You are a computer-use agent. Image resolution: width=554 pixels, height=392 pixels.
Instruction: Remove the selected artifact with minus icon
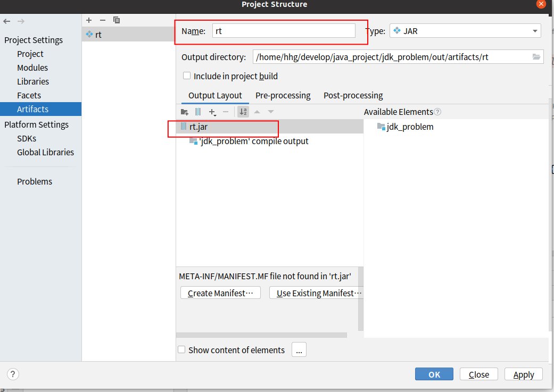pyautogui.click(x=103, y=20)
